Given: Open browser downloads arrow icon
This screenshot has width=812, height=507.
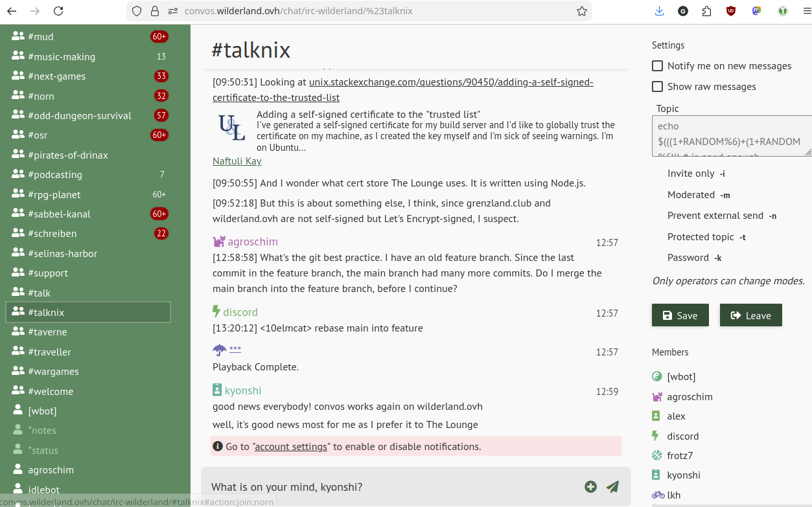Looking at the screenshot, I should point(659,11).
